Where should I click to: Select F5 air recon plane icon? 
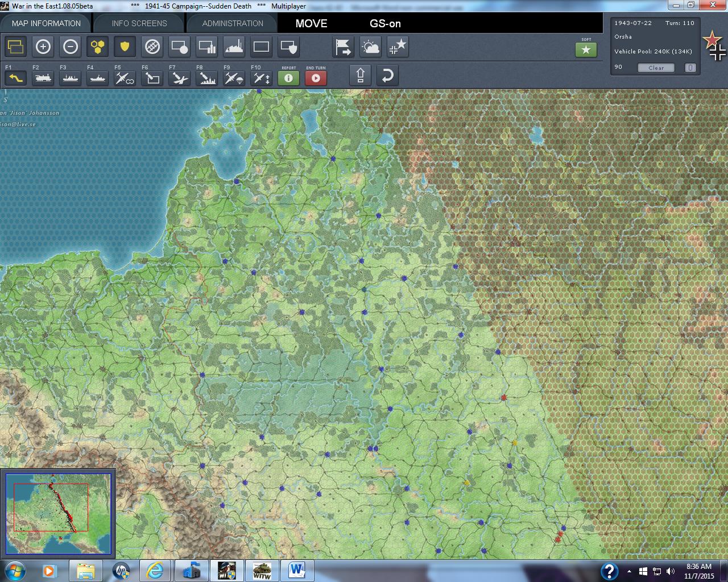[125, 78]
